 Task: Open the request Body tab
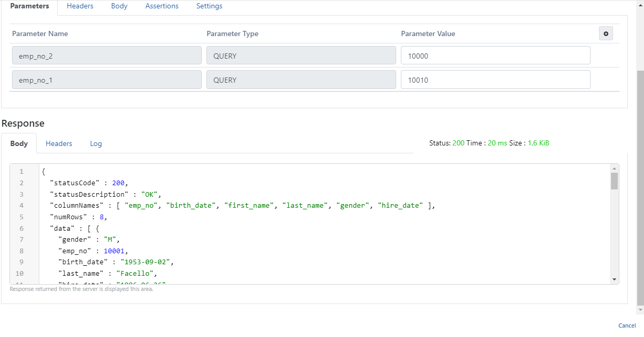119,6
